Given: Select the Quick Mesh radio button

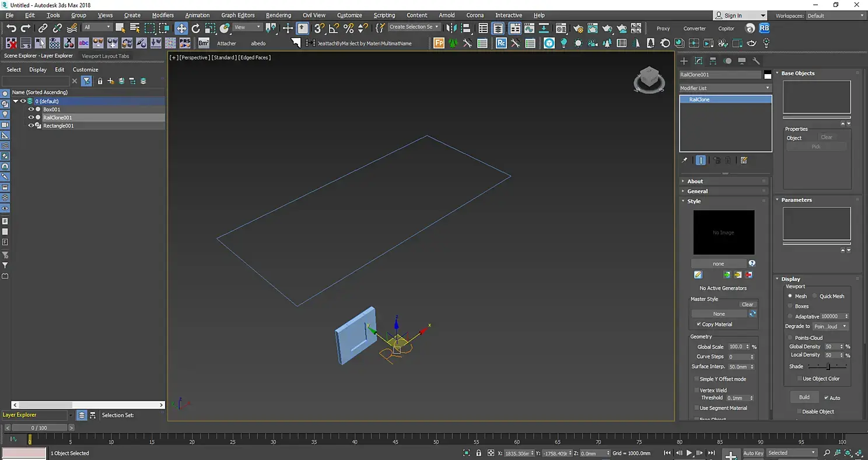Looking at the screenshot, I should tap(815, 297).
